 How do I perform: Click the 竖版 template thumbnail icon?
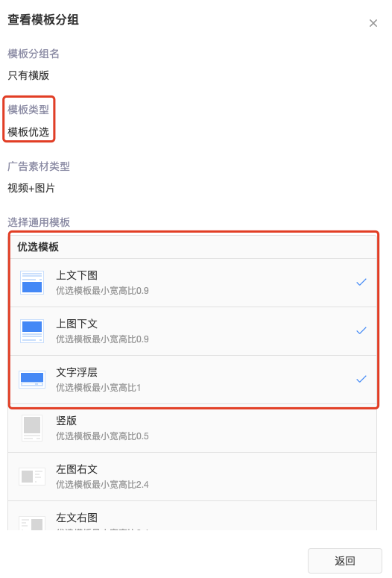(32, 427)
